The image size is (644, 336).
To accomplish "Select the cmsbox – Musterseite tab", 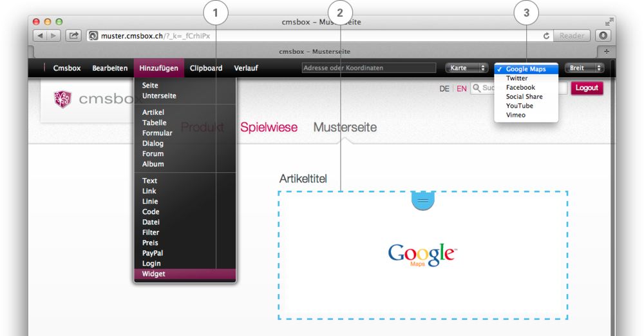I will pos(315,52).
